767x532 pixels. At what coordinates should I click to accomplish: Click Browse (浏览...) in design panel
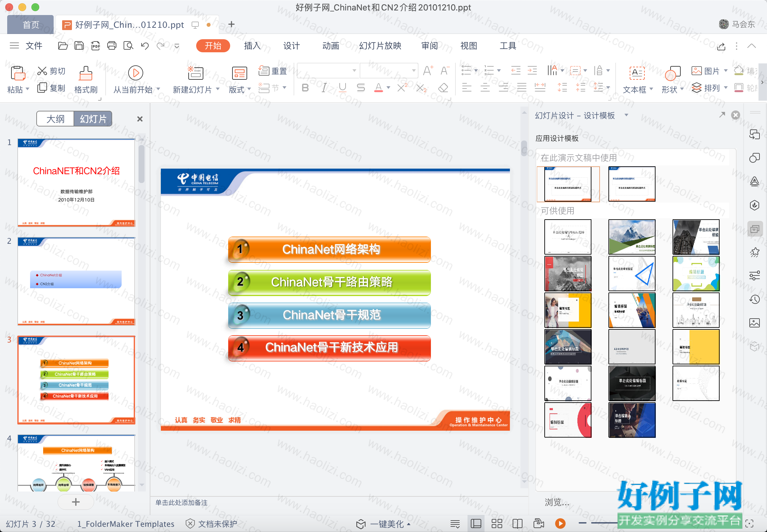(x=557, y=502)
